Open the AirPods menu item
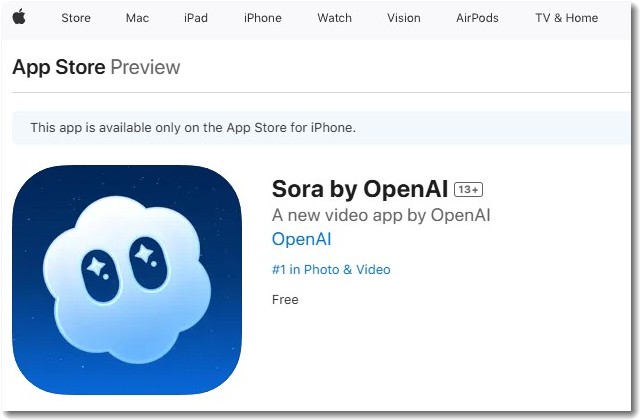Viewport: 640px width, 420px height. point(477,18)
